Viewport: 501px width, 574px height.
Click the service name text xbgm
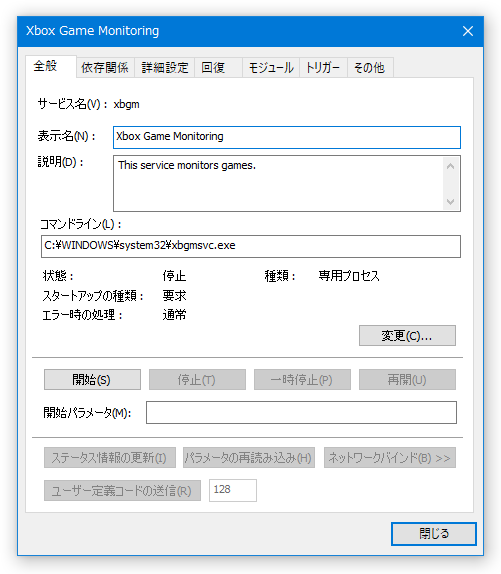pos(126,104)
